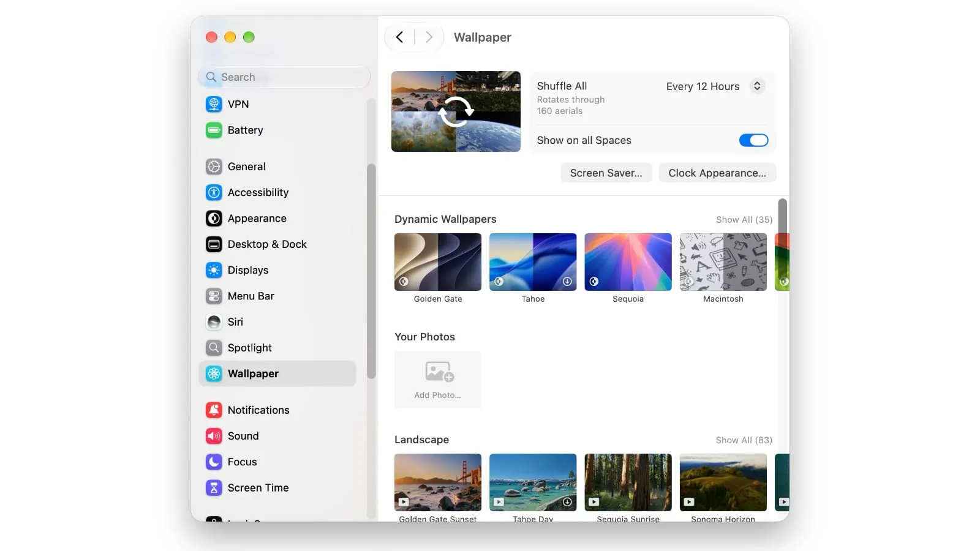This screenshot has width=980, height=551.
Task: Open the Screen Saver... button
Action: point(606,173)
